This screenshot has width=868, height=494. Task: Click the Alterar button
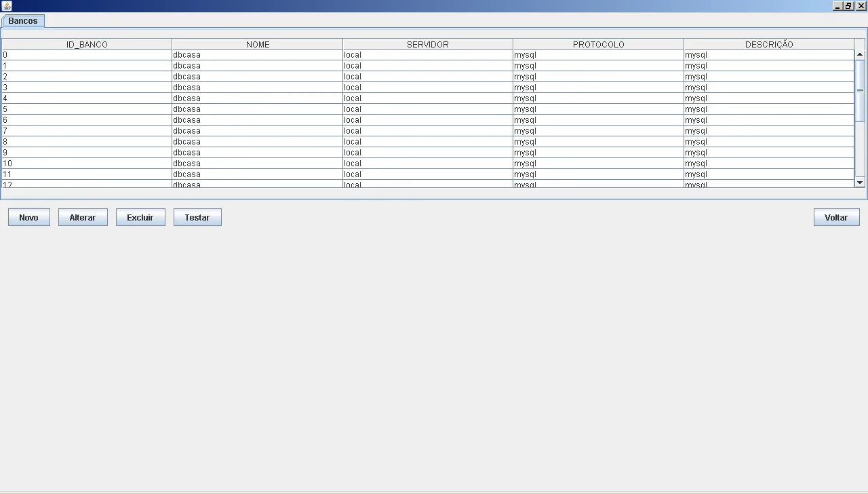83,217
